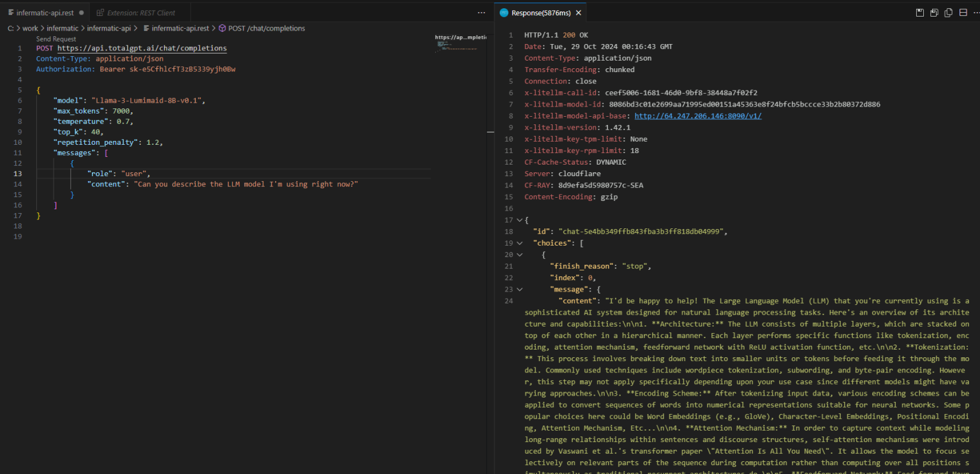
Task: Copy the response body using copy icon
Action: pyautogui.click(x=949, y=13)
